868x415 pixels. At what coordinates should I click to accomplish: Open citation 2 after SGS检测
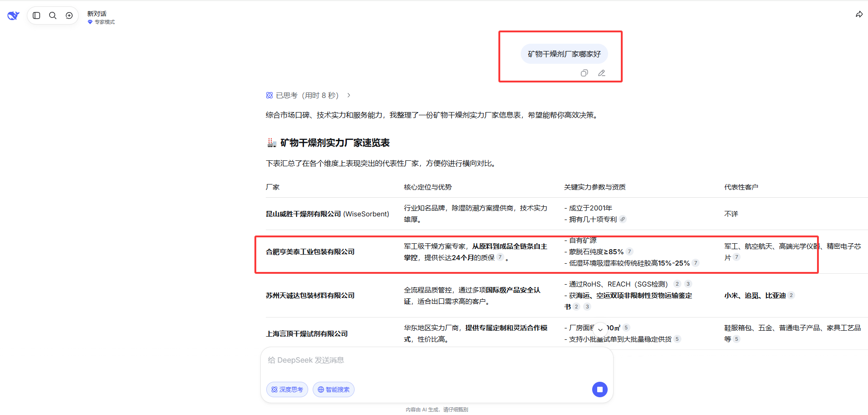pos(677,284)
